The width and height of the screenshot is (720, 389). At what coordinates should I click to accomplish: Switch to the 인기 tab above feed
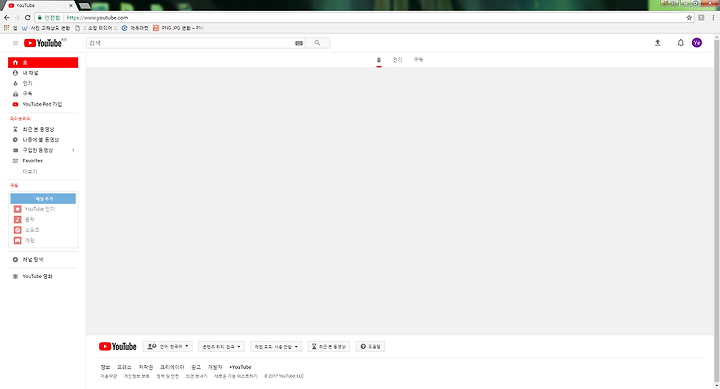click(x=397, y=60)
